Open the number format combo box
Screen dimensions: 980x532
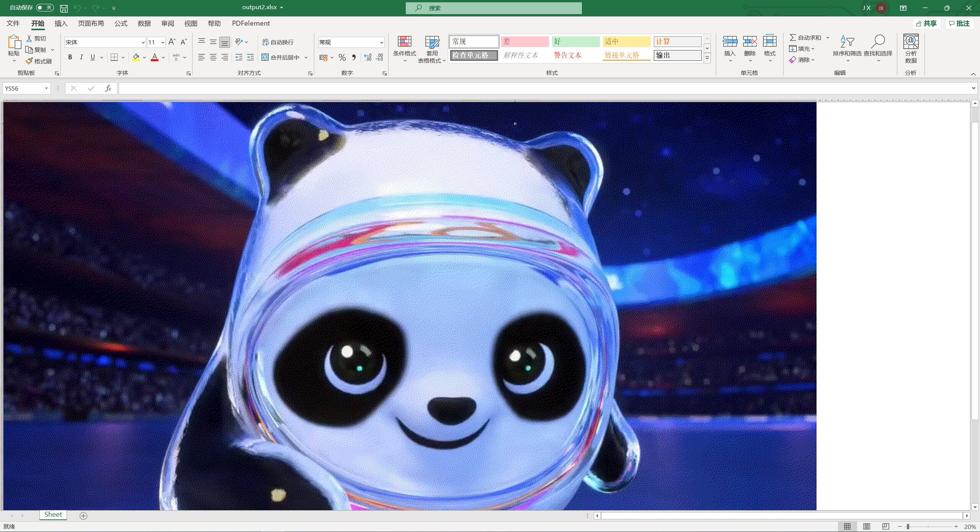point(381,42)
